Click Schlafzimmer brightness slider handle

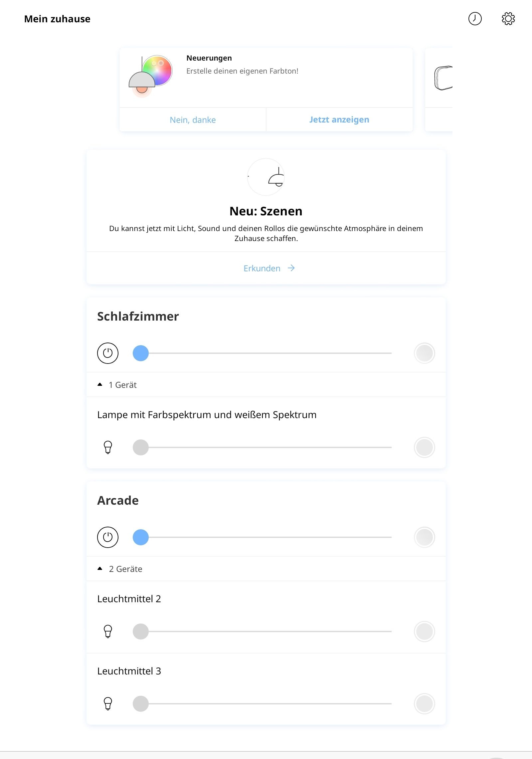pos(141,353)
